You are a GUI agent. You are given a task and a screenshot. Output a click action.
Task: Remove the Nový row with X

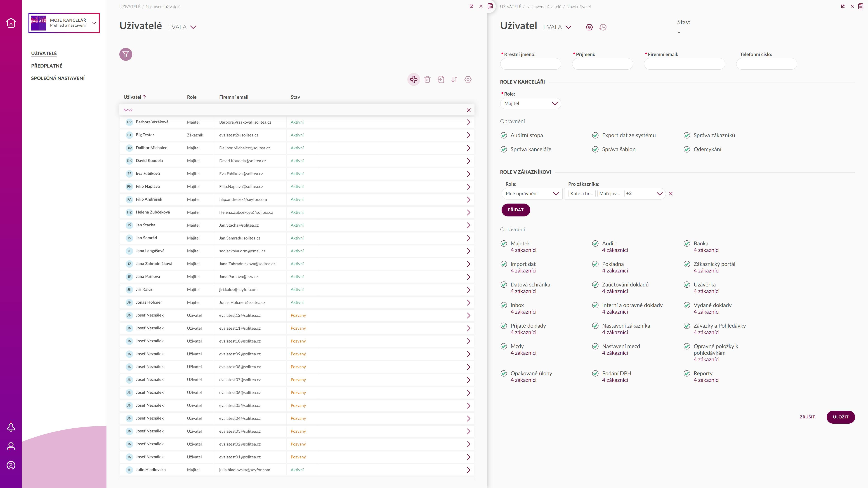[x=468, y=110]
